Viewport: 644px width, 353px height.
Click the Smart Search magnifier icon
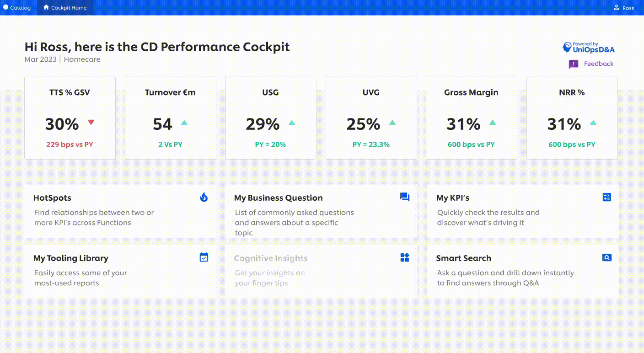[x=607, y=257]
